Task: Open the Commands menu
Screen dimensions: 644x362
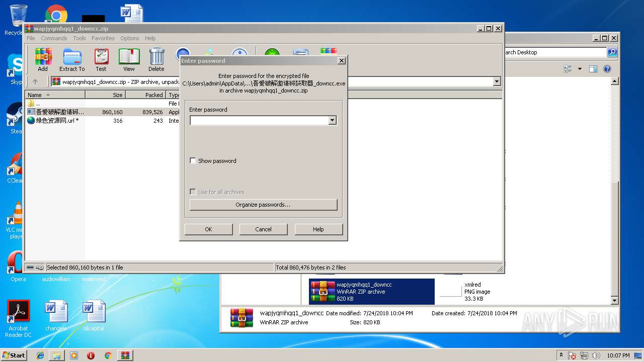Action: [54, 38]
